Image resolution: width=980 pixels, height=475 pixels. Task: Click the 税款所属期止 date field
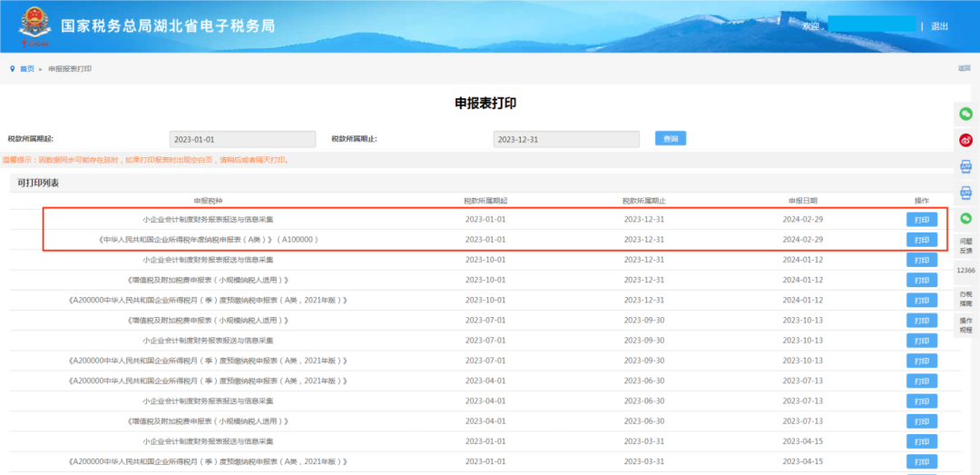click(x=565, y=139)
